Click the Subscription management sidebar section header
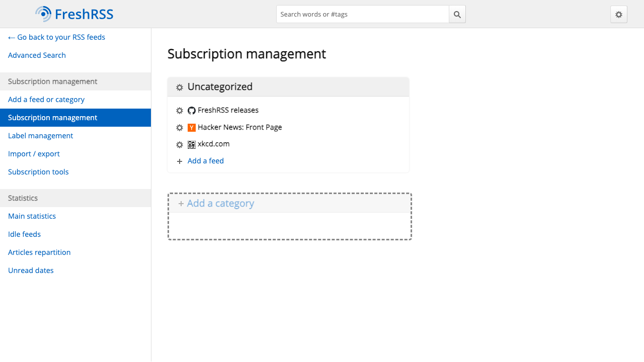The width and height of the screenshot is (644, 362). 75,81
